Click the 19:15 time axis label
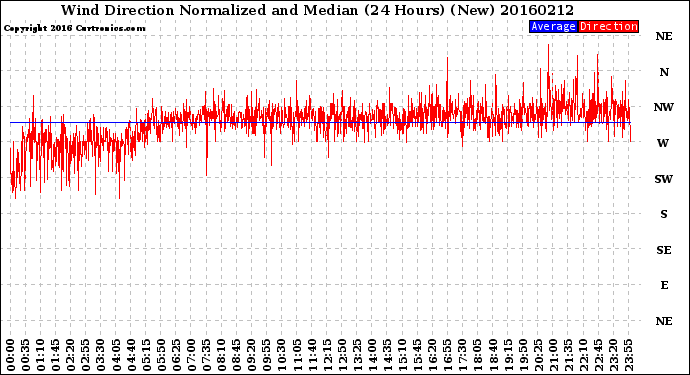The image size is (690, 375). 508,355
